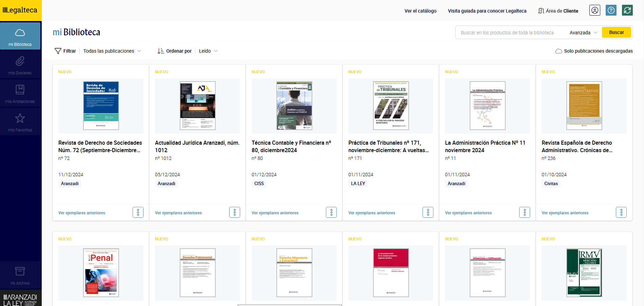
Task: View previous issues of La Administración Práctica
Action: (468, 213)
